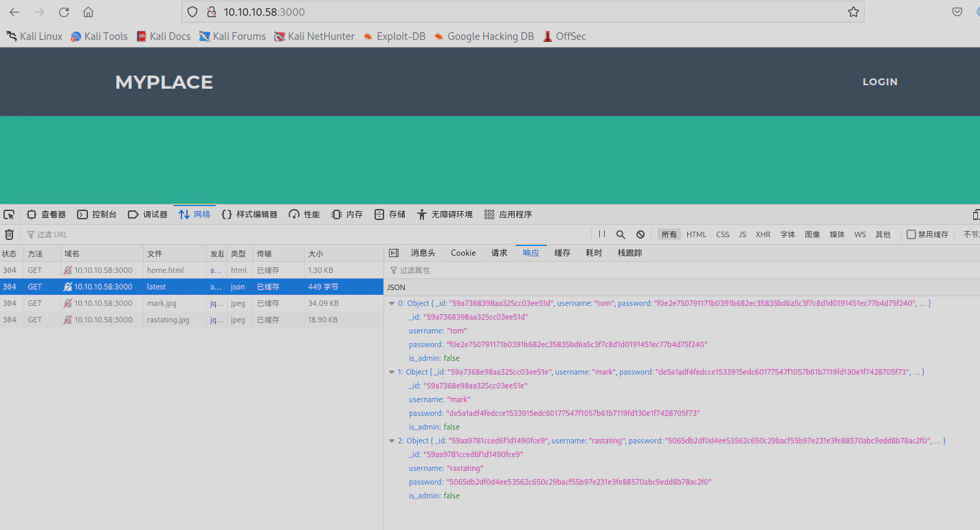
Task: Toggle the details sidebar panel icon
Action: point(394,253)
